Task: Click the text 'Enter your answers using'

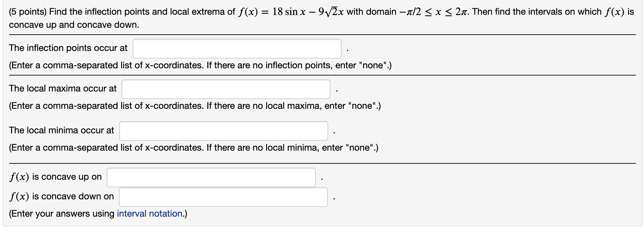Action: [x=62, y=213]
